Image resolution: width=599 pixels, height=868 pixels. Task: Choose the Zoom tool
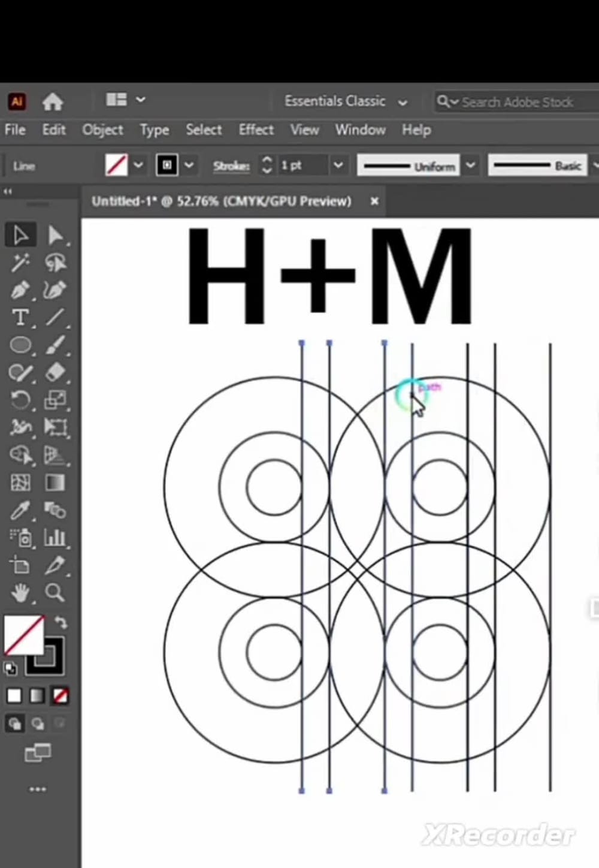click(55, 593)
